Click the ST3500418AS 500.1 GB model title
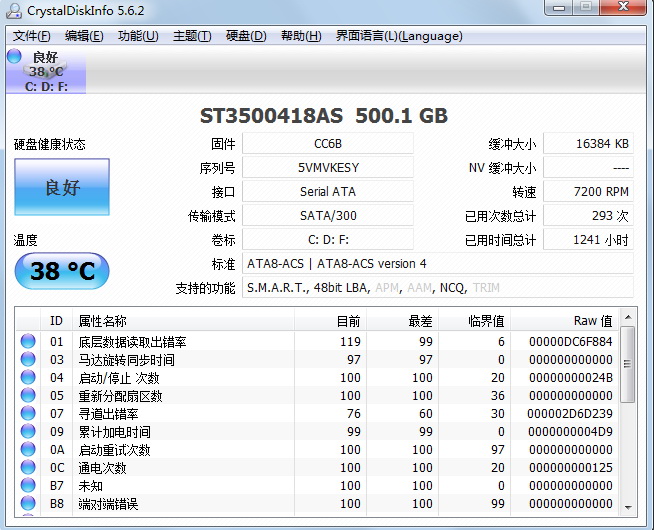This screenshot has width=654, height=530. (x=324, y=116)
